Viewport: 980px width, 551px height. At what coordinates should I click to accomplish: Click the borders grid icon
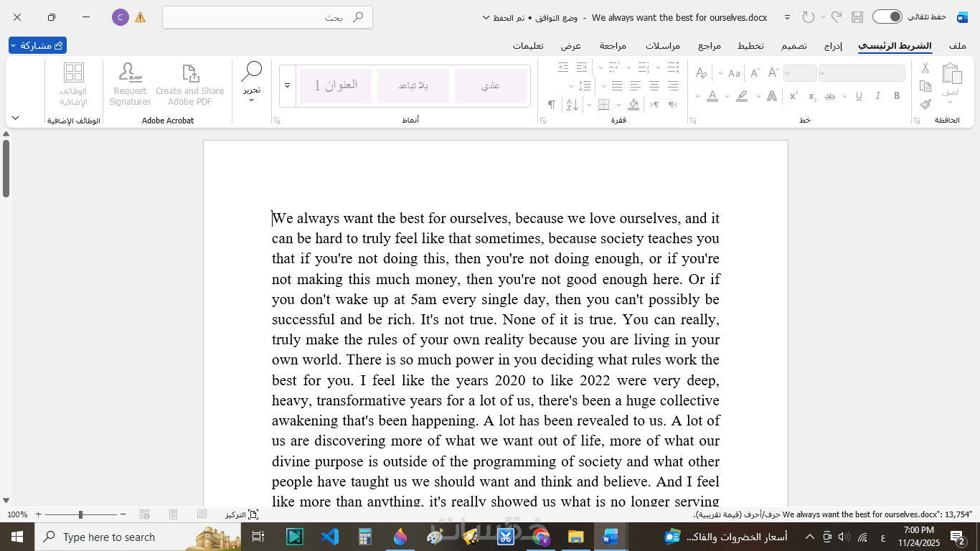click(603, 105)
